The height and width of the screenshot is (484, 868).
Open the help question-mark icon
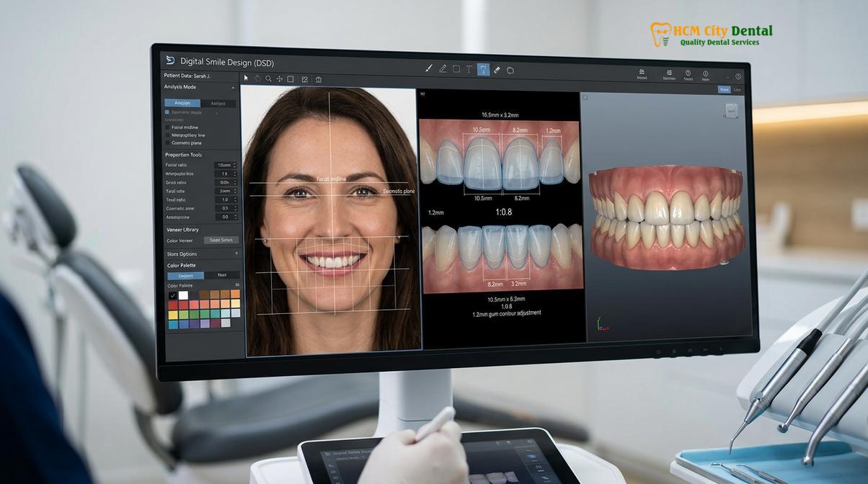pos(738,76)
